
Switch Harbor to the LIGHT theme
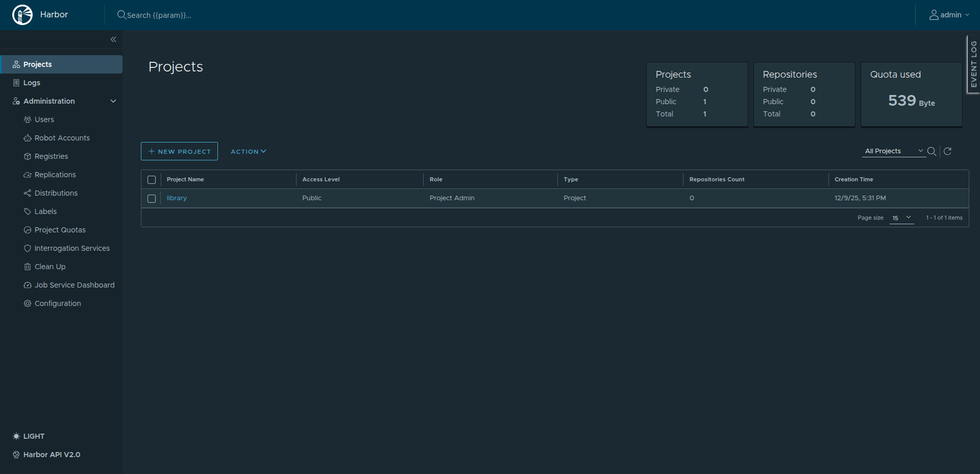point(29,436)
